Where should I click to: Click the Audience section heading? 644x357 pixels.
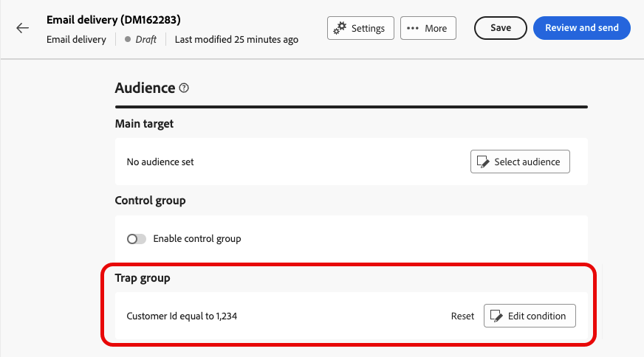point(145,88)
